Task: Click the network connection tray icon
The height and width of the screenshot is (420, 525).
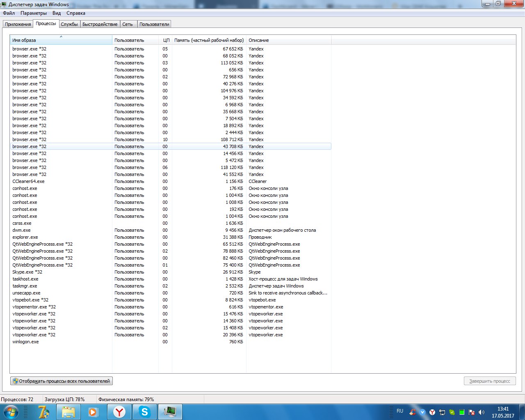Action: point(442,412)
